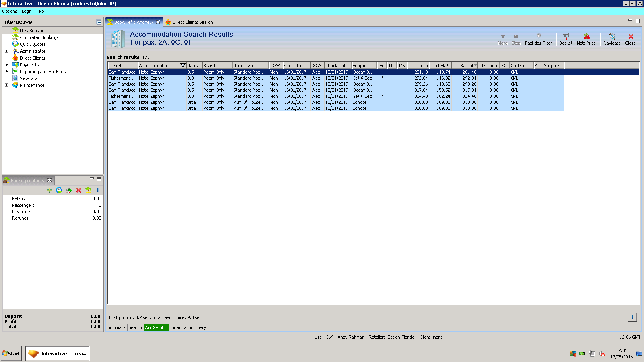The width and height of the screenshot is (644, 362).
Task: Click the info button beside search time
Action: coord(632,317)
